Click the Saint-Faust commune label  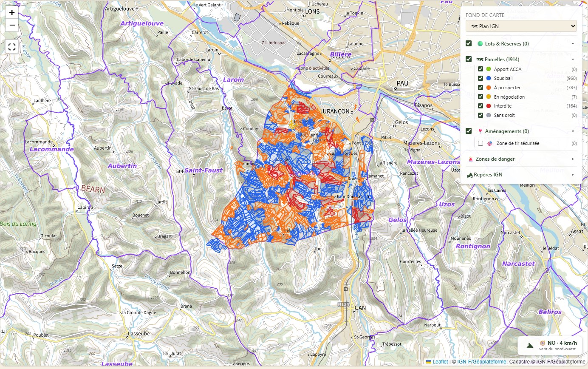tap(204, 170)
